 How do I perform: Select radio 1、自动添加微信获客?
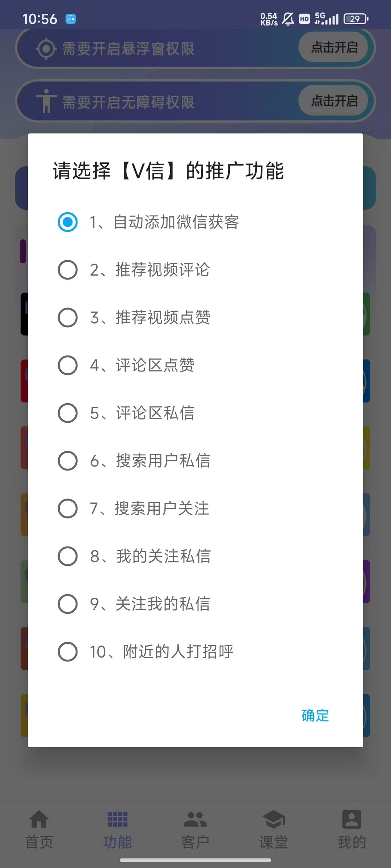pyautogui.click(x=68, y=222)
